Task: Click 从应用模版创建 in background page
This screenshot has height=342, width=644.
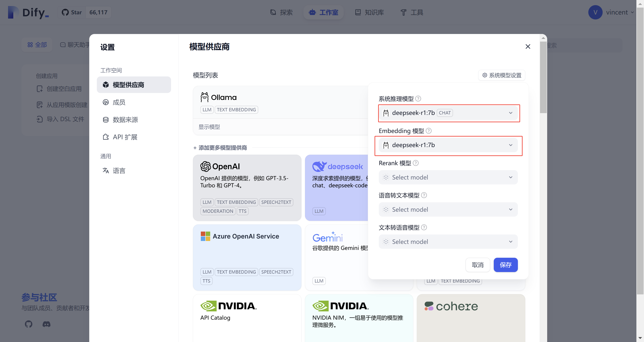Action: click(62, 105)
